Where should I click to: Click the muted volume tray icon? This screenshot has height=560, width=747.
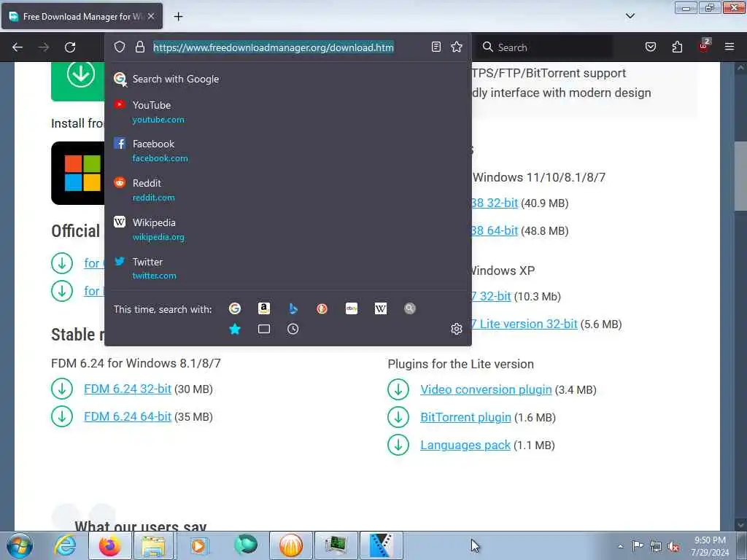[x=673, y=547]
